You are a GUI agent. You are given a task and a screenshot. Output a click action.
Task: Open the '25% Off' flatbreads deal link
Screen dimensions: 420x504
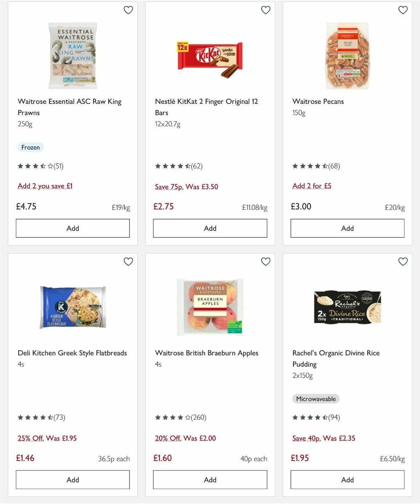pyautogui.click(x=31, y=438)
